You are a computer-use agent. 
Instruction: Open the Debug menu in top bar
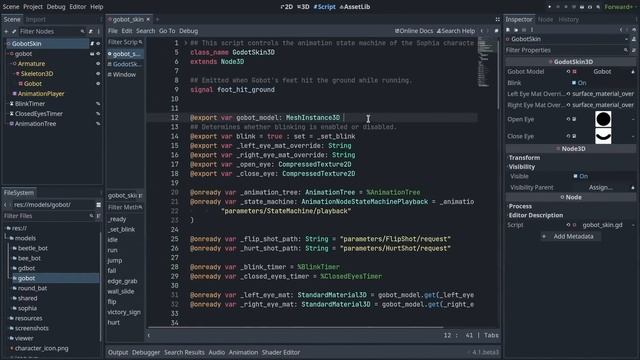point(56,7)
